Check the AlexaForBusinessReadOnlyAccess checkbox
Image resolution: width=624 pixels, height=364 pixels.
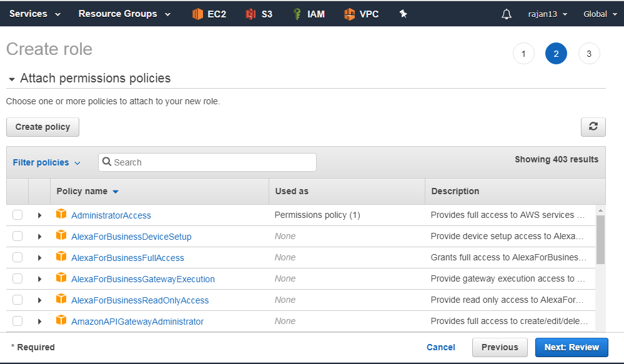[x=17, y=300]
